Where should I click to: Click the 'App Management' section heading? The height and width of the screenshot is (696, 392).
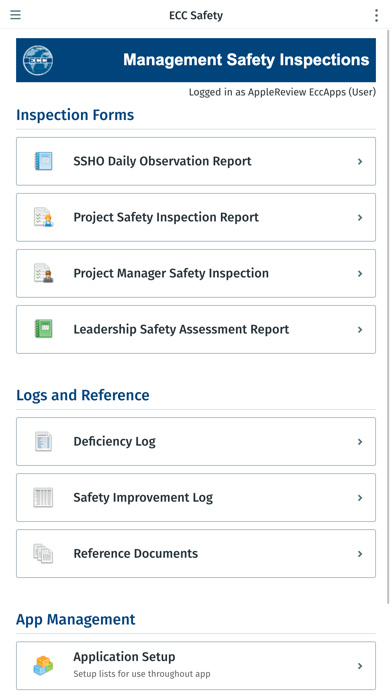75,619
